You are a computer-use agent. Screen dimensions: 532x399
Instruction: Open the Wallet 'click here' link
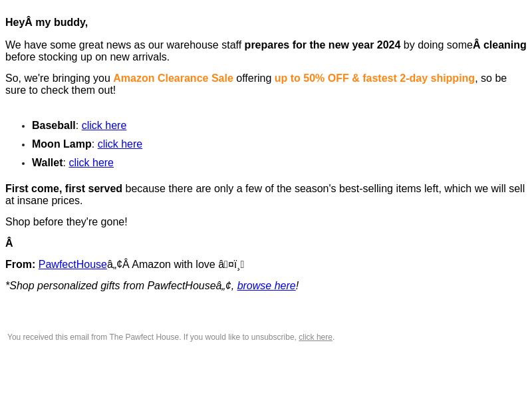[91, 162]
